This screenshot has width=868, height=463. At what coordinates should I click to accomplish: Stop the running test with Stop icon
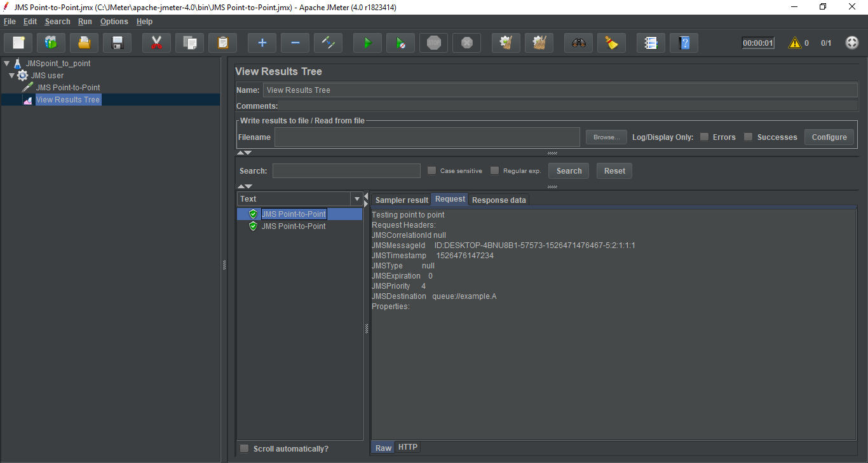[434, 43]
